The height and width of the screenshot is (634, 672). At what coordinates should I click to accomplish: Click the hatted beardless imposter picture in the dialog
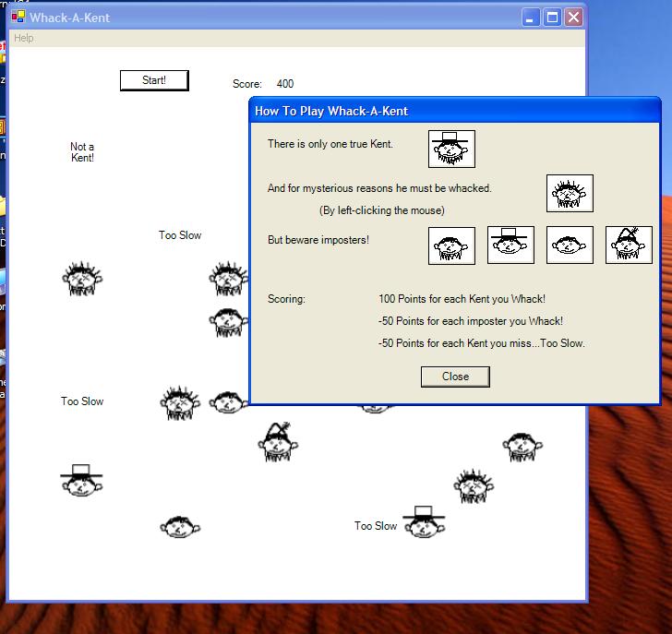510,245
